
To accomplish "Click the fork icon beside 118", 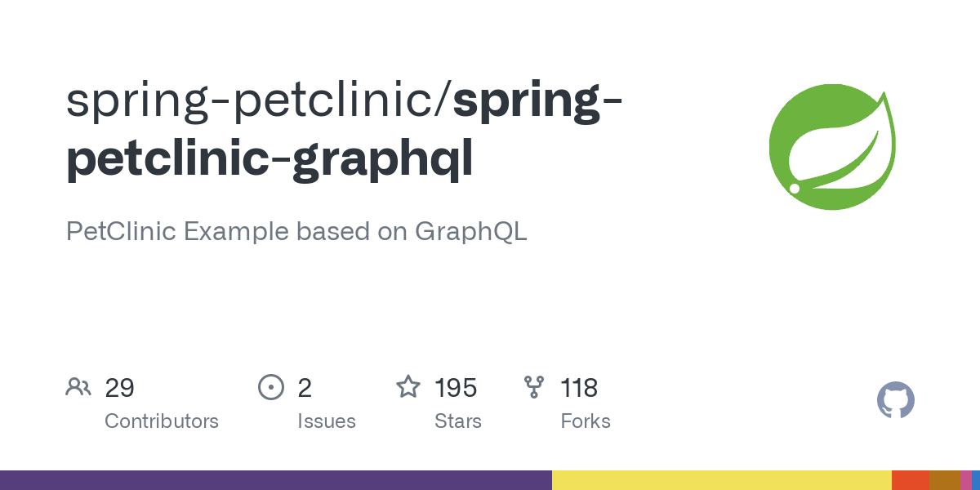I will pos(534,387).
